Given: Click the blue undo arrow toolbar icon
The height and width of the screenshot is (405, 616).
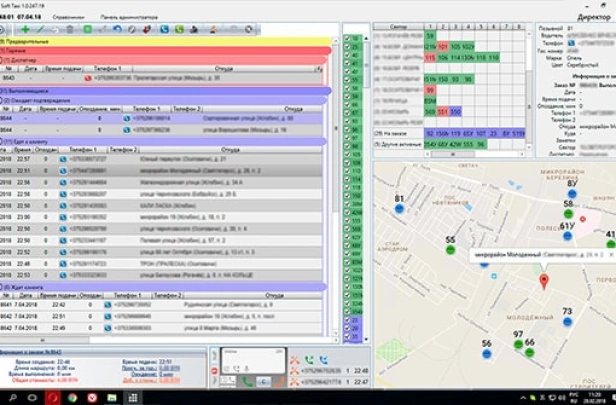Looking at the screenshot, I should point(118,30).
